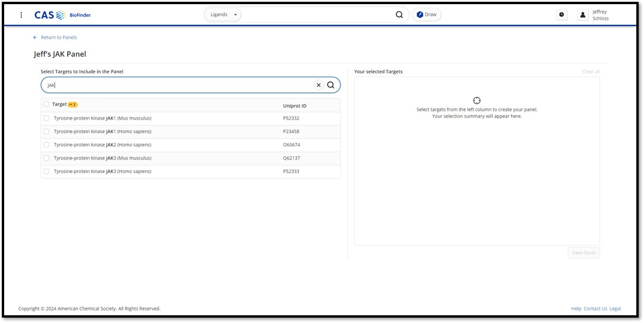Open the user account profile icon

[583, 15]
